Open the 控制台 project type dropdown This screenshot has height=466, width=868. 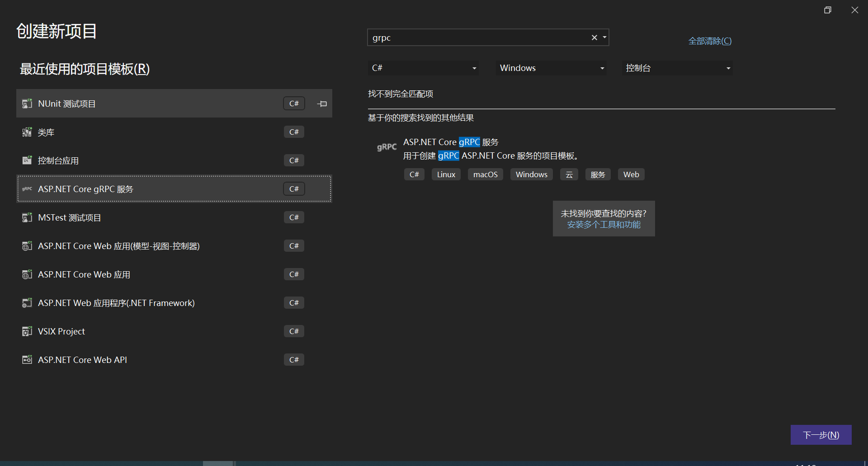678,68
